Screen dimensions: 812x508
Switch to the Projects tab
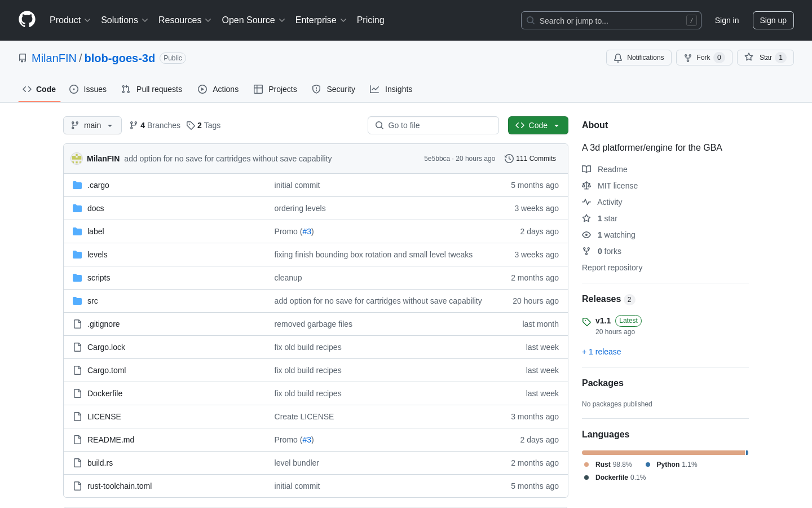coord(275,89)
